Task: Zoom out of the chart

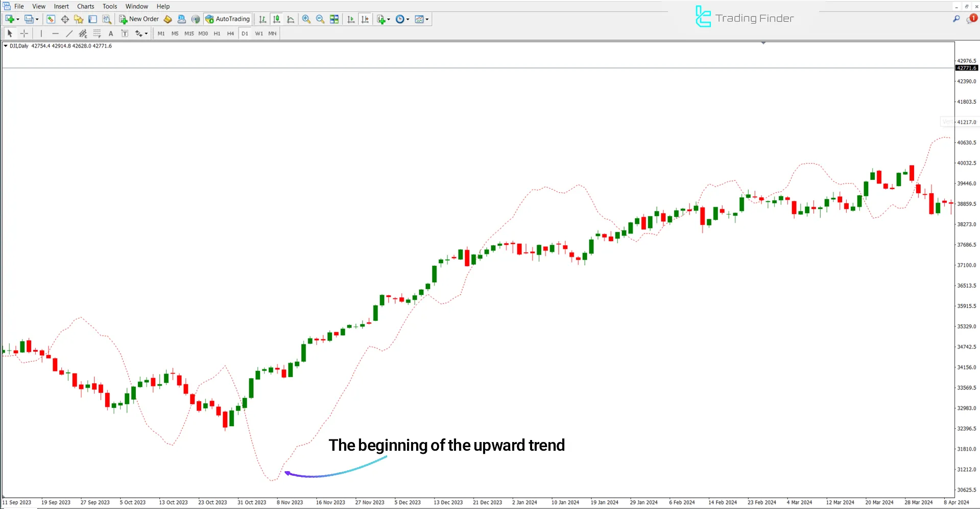Action: (x=320, y=19)
